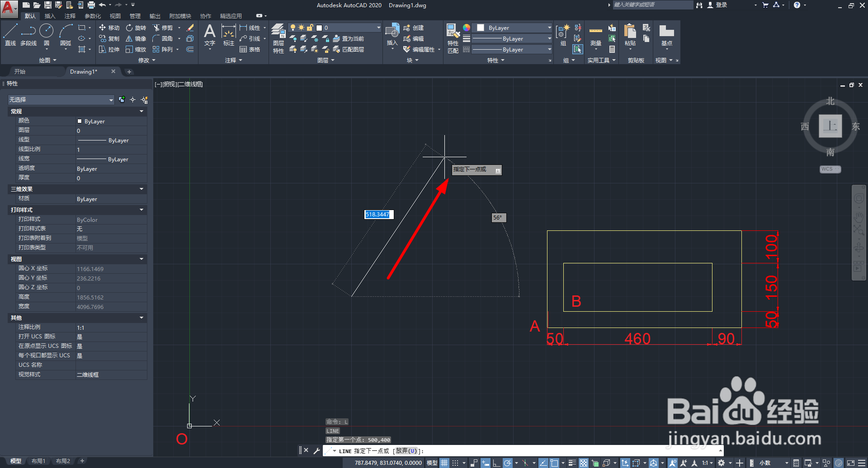Click the offset icon in Modify panel
The image size is (868, 468).
click(x=190, y=49)
